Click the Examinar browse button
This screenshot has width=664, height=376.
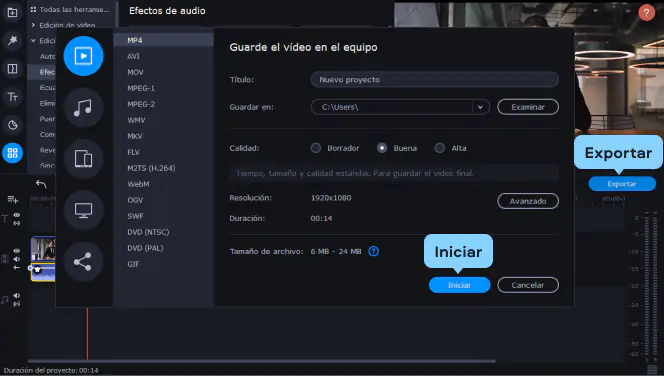tap(528, 107)
